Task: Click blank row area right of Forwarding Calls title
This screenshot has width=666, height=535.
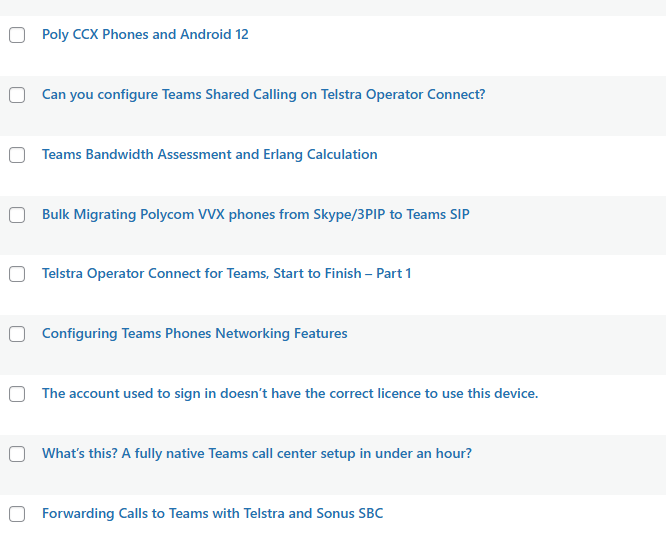Action: click(520, 514)
